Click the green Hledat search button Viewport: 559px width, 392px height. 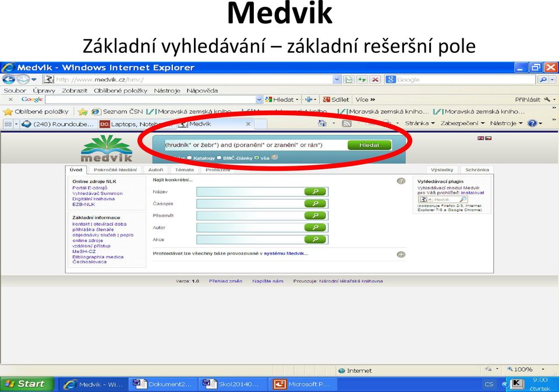[x=369, y=145]
